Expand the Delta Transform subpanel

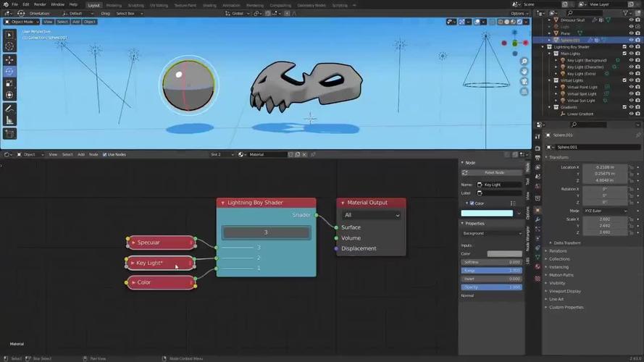click(566, 243)
